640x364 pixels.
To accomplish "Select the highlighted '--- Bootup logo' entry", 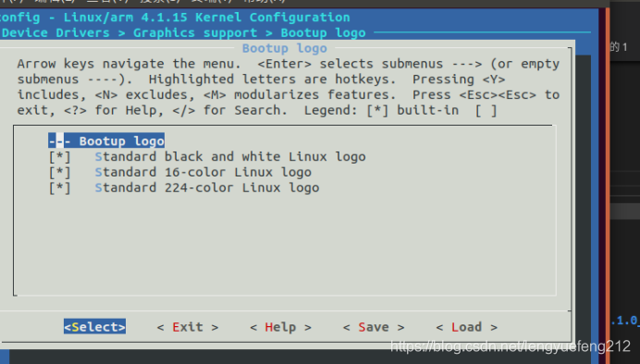I will (x=106, y=140).
